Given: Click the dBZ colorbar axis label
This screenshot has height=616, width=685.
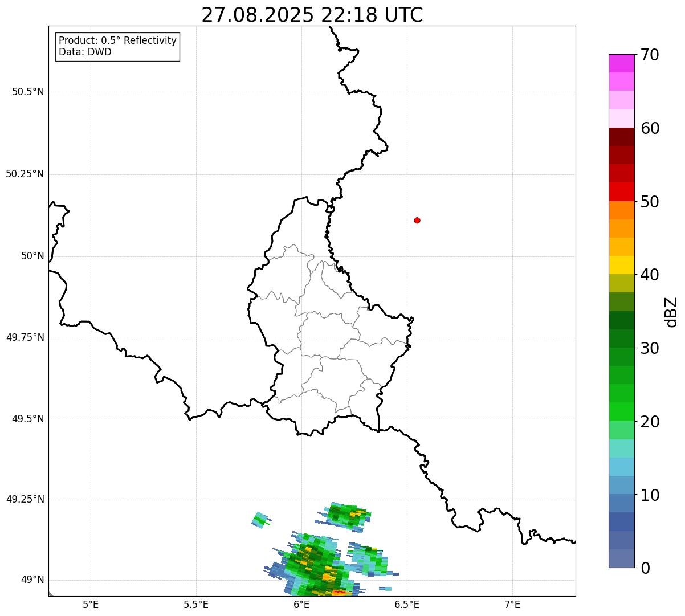Looking at the screenshot, I should (671, 311).
